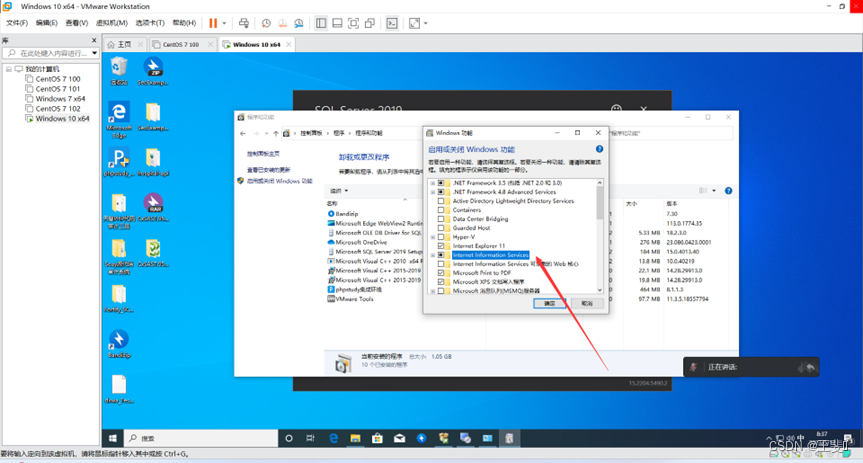
Task: Launch Edge from guest taskbar
Action: click(x=333, y=438)
